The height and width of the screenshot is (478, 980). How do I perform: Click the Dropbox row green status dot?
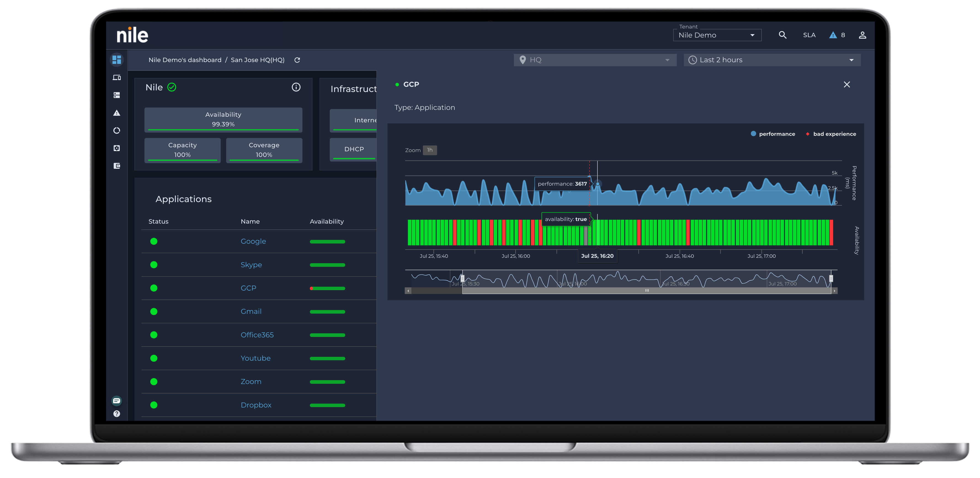[154, 405]
